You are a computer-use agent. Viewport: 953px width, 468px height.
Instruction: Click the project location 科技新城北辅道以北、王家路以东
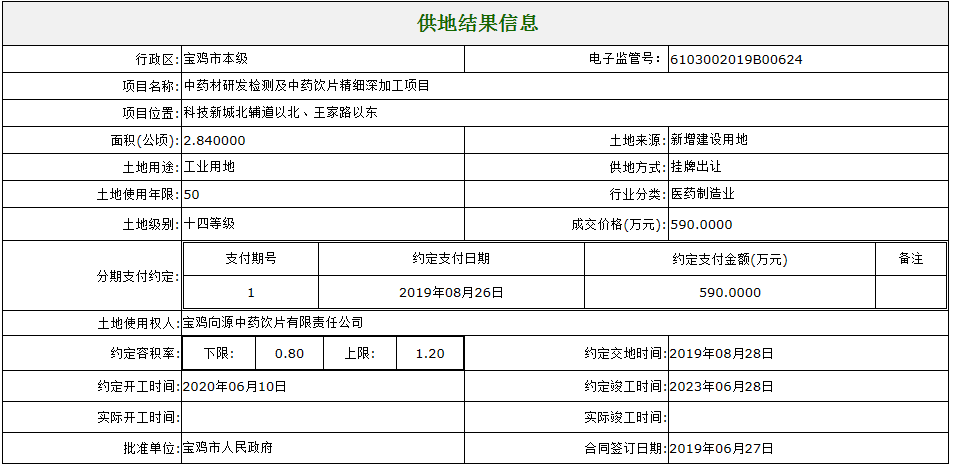point(280,113)
